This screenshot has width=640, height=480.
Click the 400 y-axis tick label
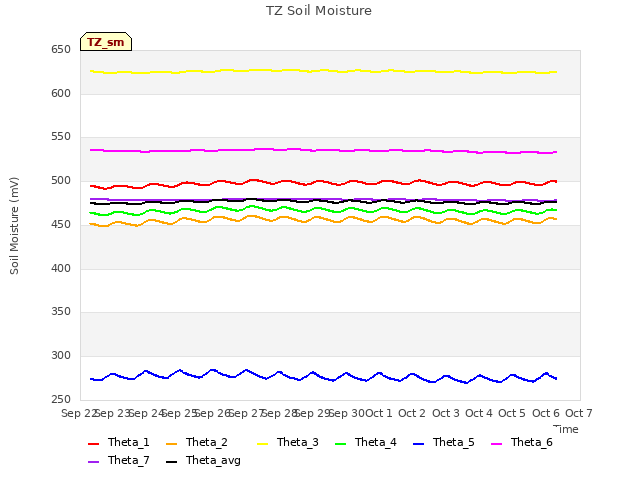click(61, 269)
